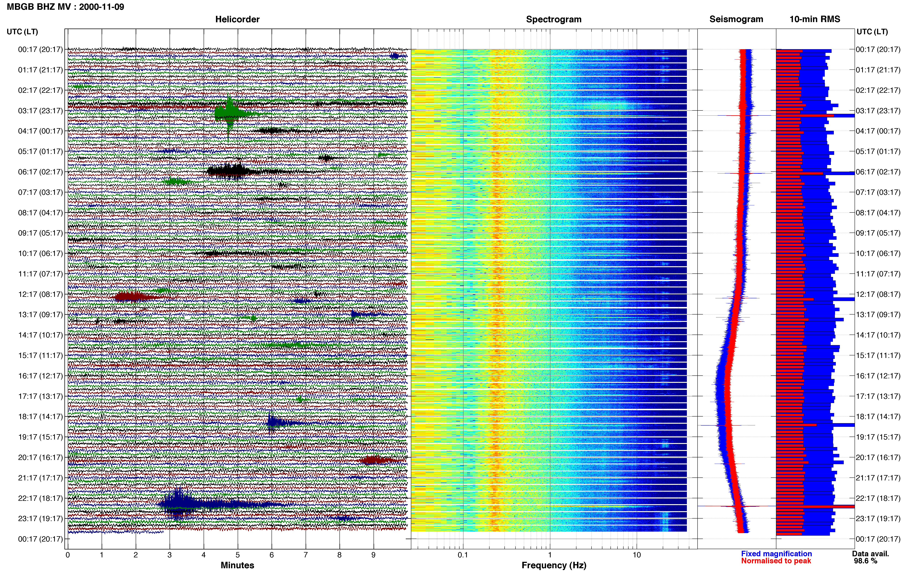Viewport: 924px width, 578px height.
Task: Click the 01:17 (21:17) label on the Helicorder axis
Action: coord(40,70)
